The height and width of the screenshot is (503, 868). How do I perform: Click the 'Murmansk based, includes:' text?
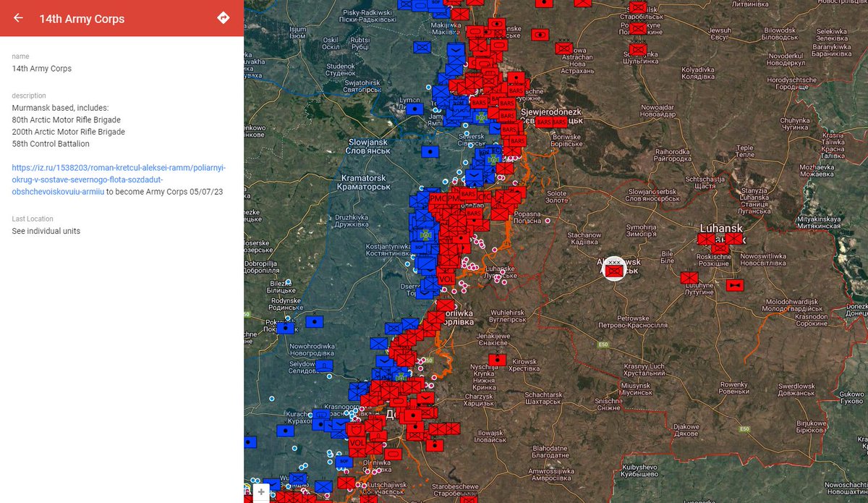(x=60, y=108)
